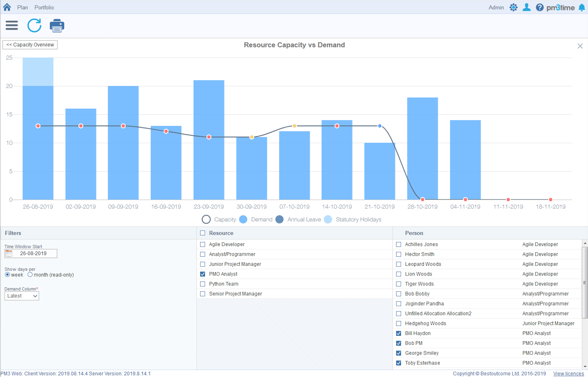Screen dimensions: 588x377
Task: Select month (read-only) radio option
Action: pyautogui.click(x=30, y=275)
